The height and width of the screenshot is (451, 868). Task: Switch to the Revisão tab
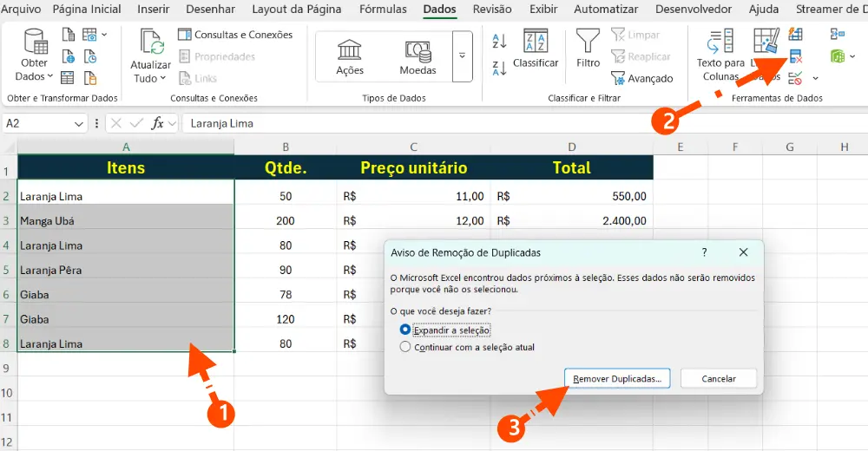(x=492, y=10)
